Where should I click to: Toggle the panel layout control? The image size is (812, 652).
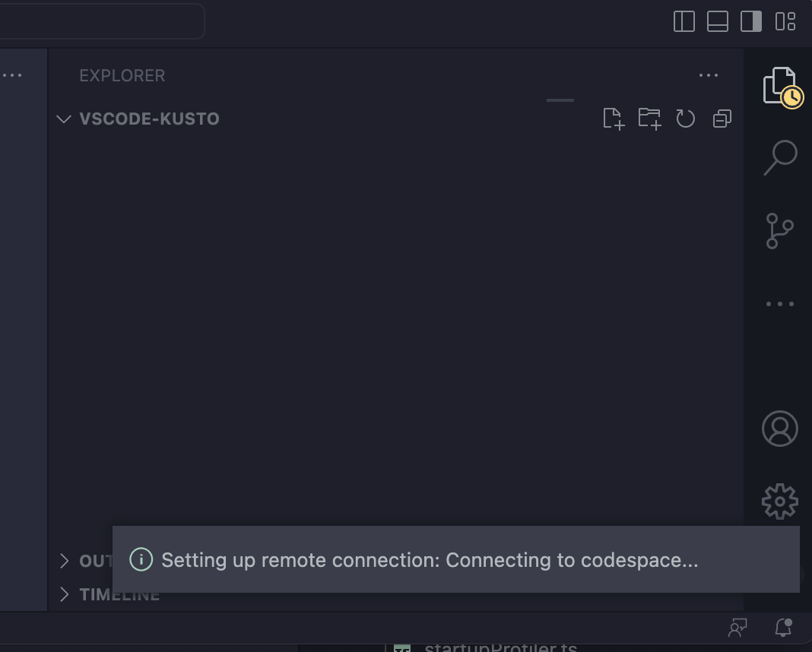pos(717,21)
